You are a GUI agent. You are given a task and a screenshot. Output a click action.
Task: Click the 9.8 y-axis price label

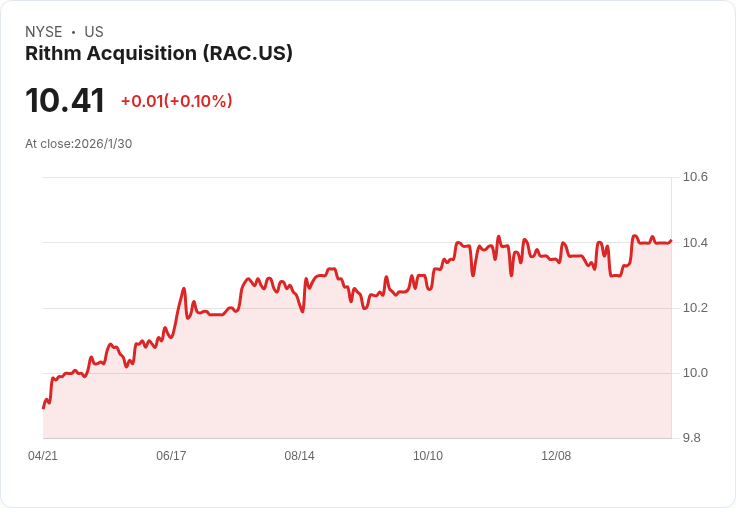coord(692,438)
